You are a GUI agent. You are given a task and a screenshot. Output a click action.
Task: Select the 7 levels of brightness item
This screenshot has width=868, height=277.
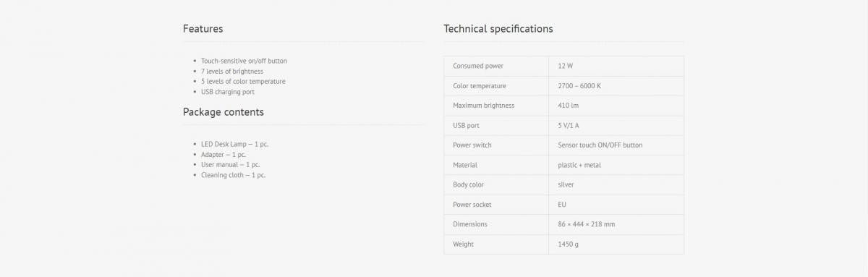tap(232, 72)
